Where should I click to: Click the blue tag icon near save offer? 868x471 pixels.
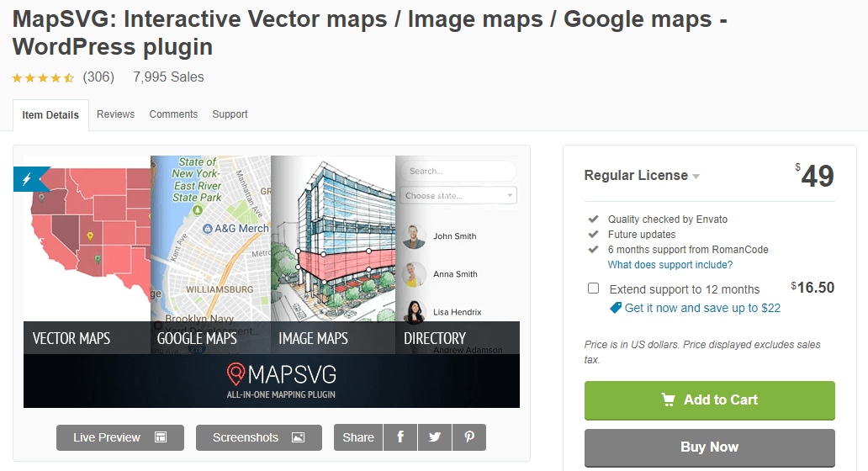615,308
